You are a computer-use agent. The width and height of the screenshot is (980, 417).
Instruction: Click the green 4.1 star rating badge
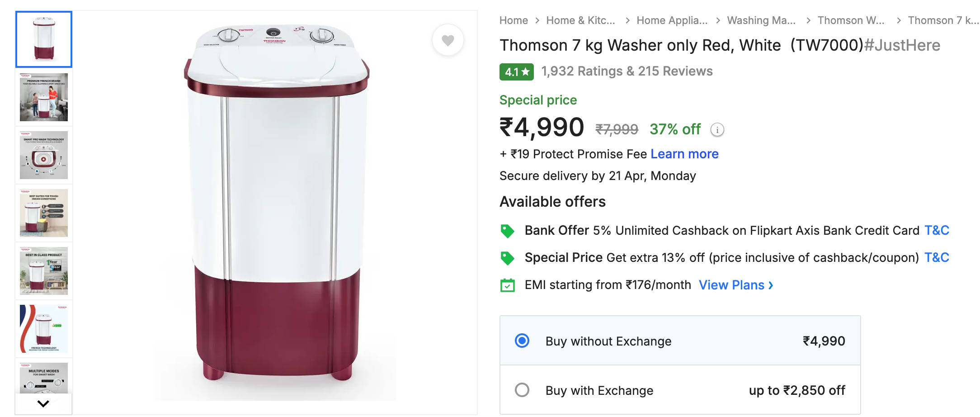[x=516, y=72]
